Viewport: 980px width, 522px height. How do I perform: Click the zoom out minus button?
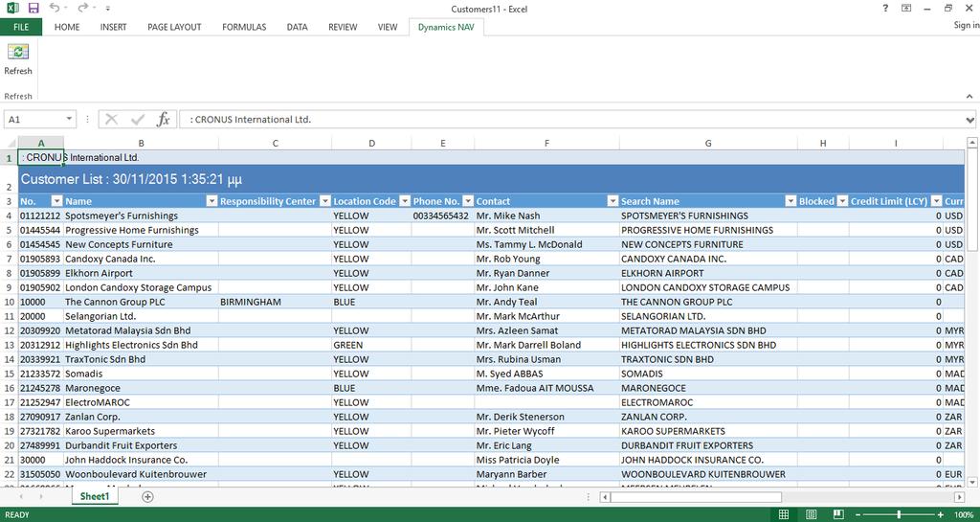(x=860, y=514)
